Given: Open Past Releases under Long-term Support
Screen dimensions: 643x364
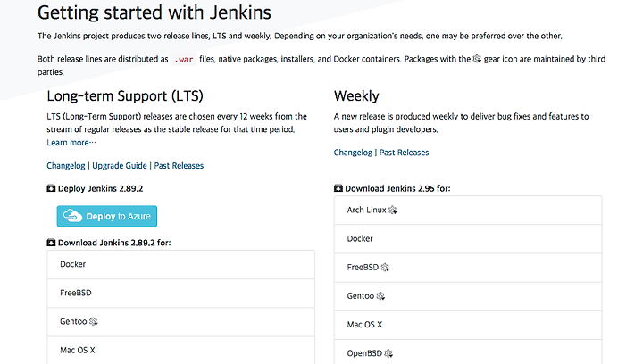Looking at the screenshot, I should point(179,165).
